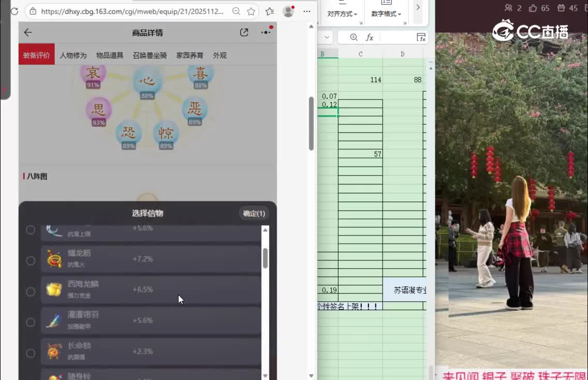588x380 pixels.
Task: Like the stream with the thumbs-up icon
Action: (533, 8)
